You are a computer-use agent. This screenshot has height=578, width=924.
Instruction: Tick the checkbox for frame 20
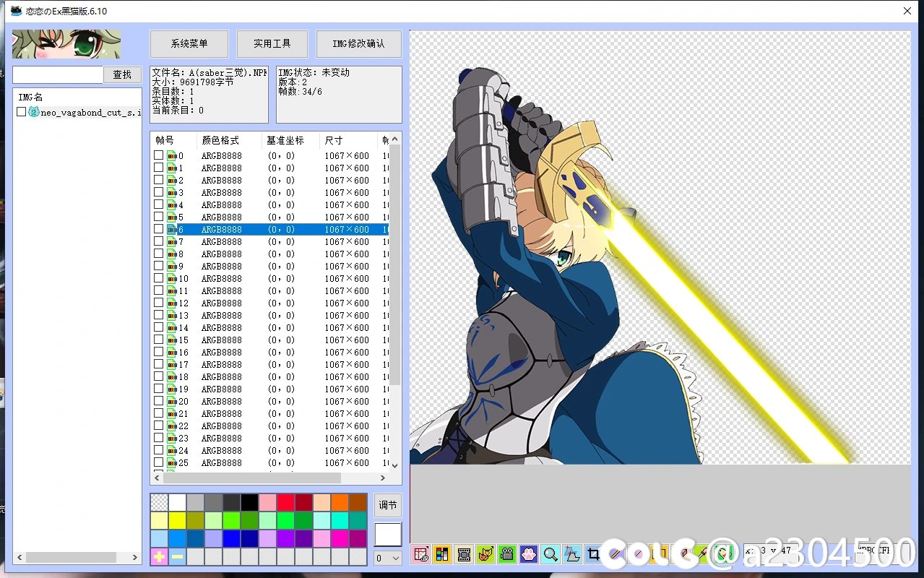[x=158, y=402]
